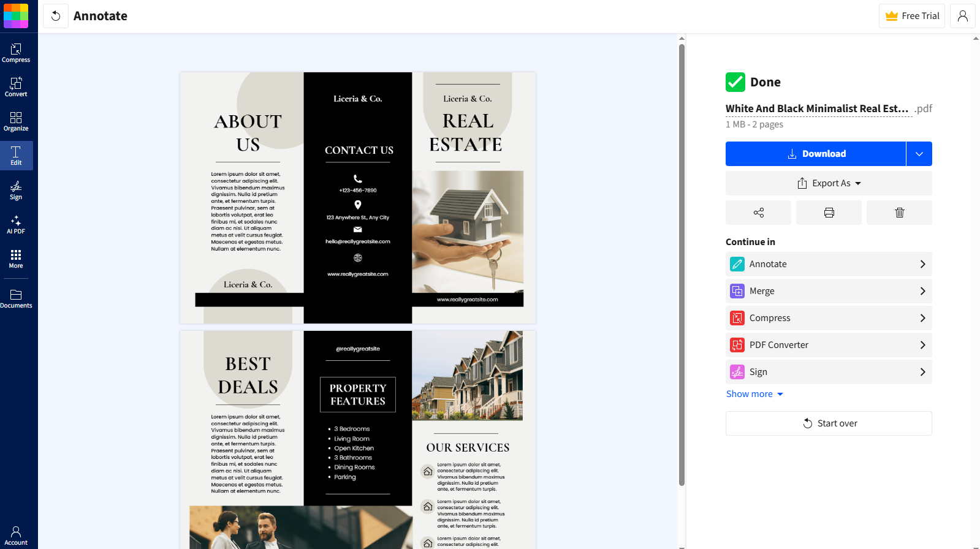The height and width of the screenshot is (549, 980).
Task: Open the user profile icon at top right
Action: 962,16
